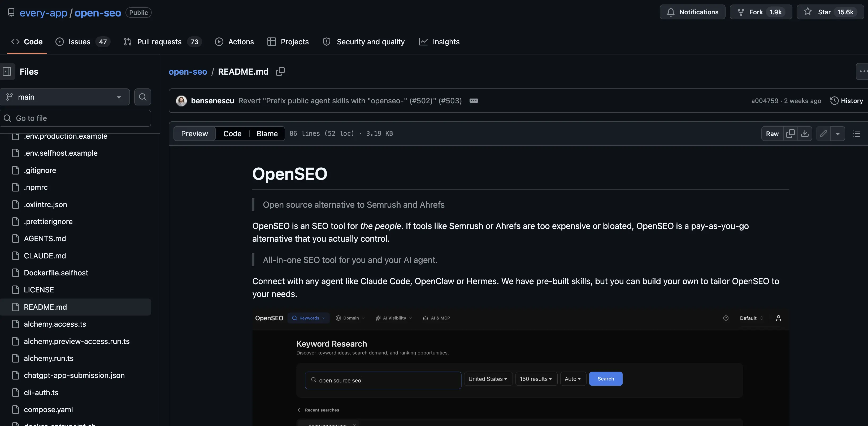Select README.md in the file tree
Screen dimensions: 868x426
76,307
